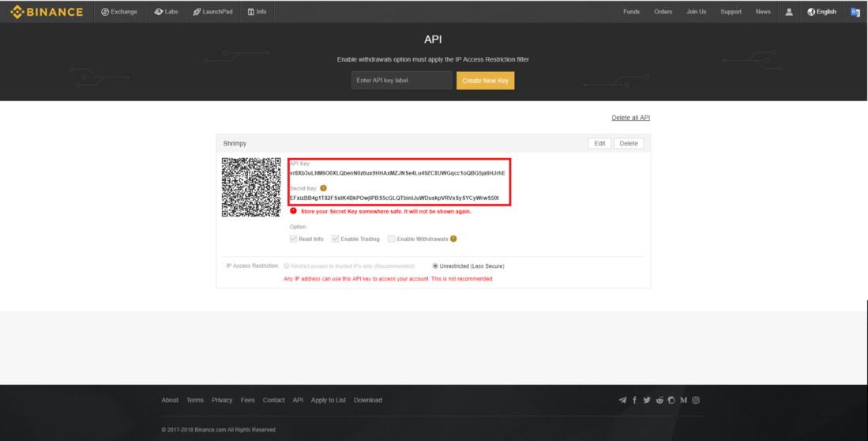Screen dimensions: 868x441
Task: Open the Contact footer link
Action: coord(273,400)
